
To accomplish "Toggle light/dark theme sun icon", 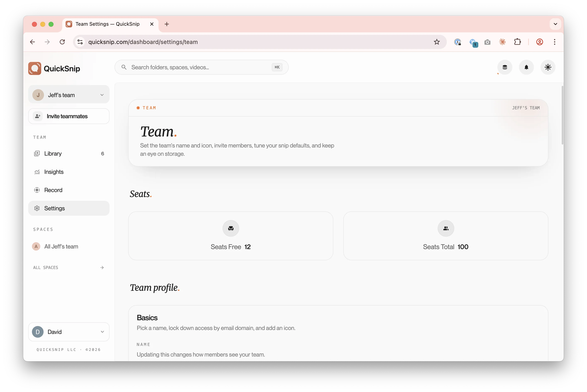I will click(548, 67).
